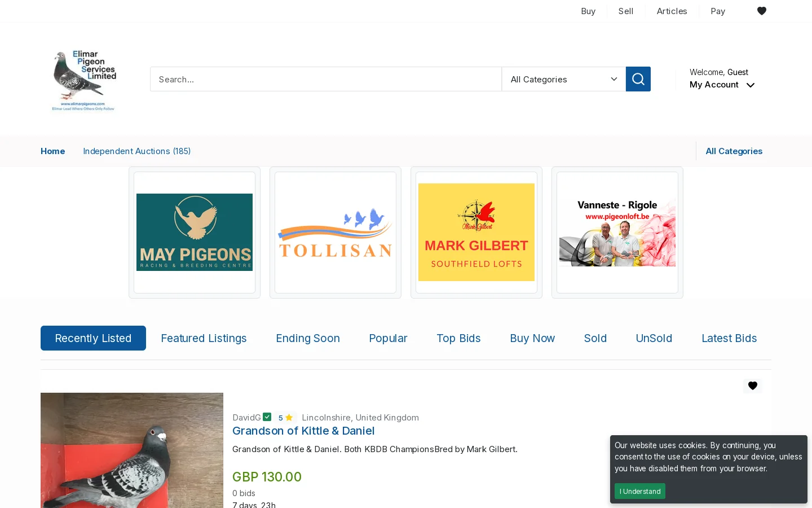This screenshot has height=508, width=812.
Task: Expand the My Account menu
Action: (722, 85)
